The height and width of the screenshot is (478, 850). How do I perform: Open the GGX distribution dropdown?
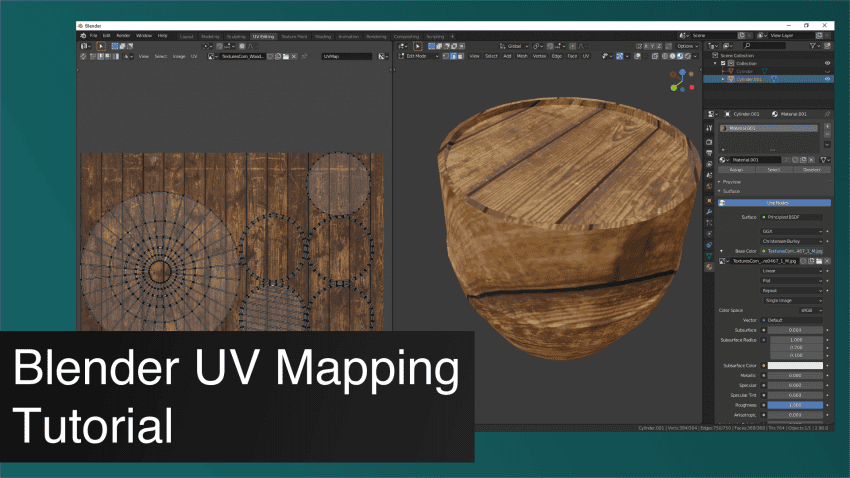click(x=792, y=231)
